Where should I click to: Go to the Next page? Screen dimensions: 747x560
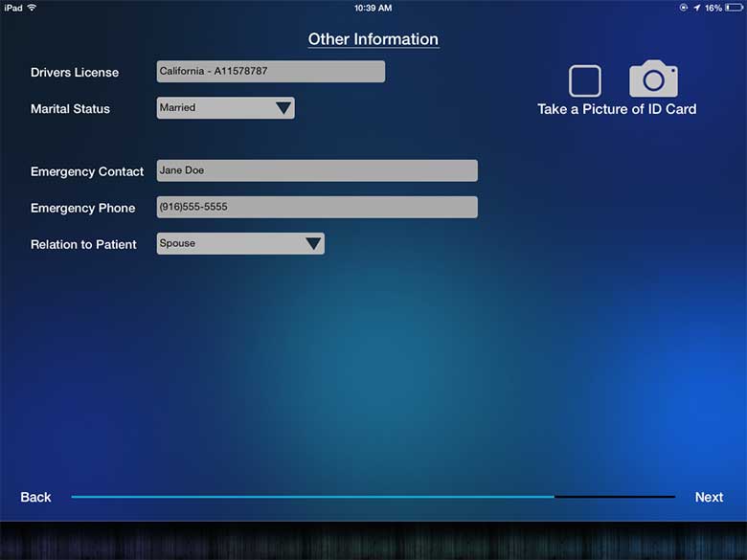pos(709,497)
